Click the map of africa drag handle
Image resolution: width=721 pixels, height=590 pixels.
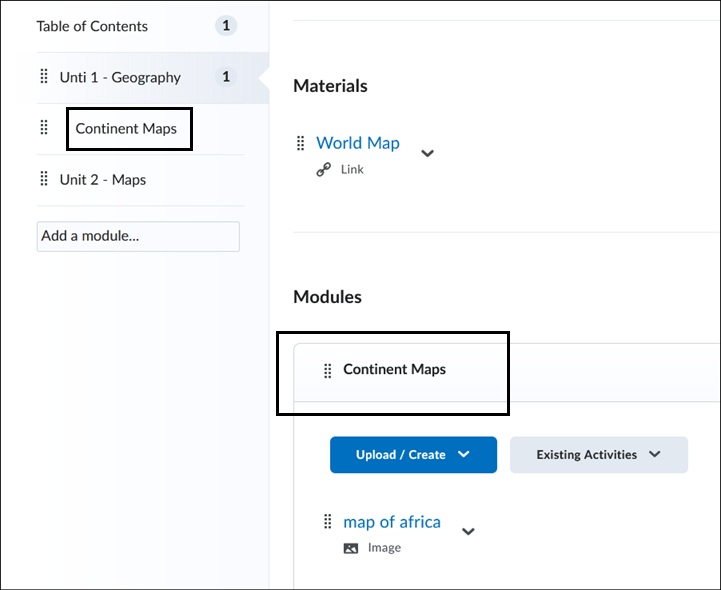coord(327,522)
